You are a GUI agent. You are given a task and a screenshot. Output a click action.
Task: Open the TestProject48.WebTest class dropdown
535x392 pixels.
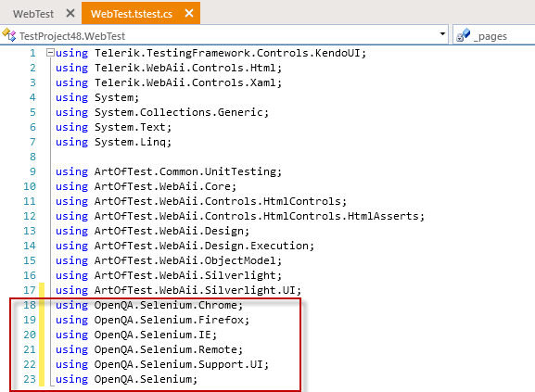click(x=442, y=34)
